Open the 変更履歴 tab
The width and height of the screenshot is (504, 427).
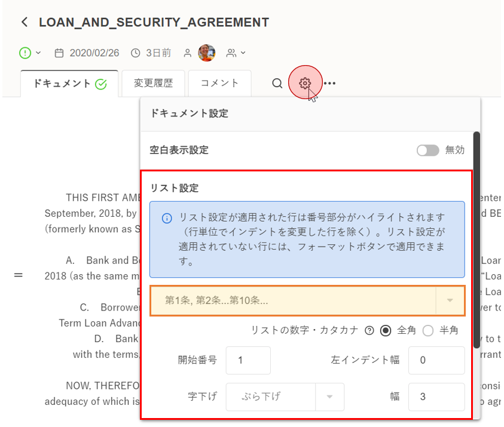(x=153, y=84)
